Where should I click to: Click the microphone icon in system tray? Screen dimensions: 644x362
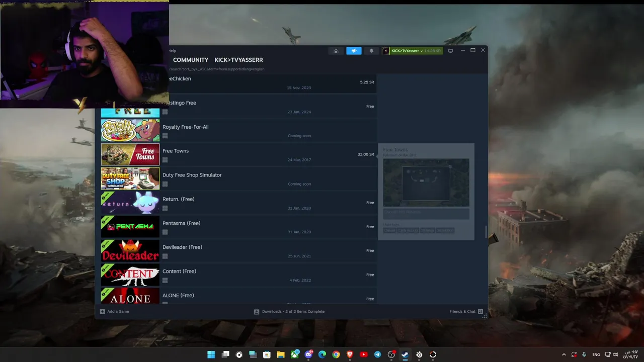584,354
